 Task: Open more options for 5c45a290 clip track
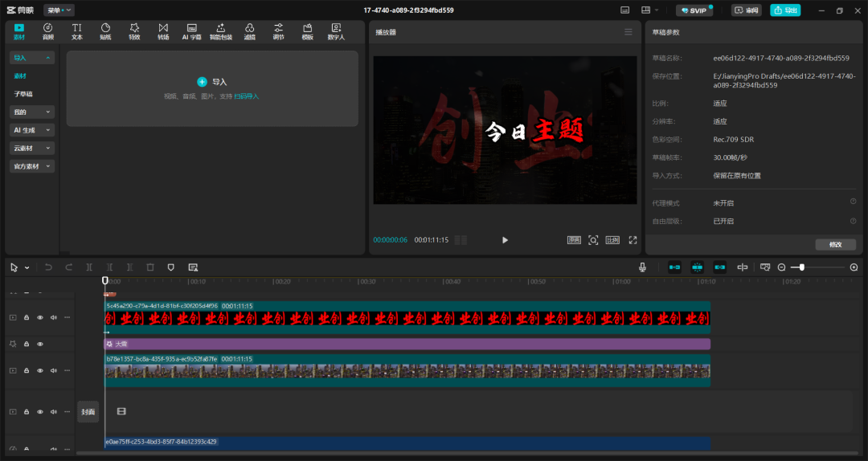click(x=68, y=318)
